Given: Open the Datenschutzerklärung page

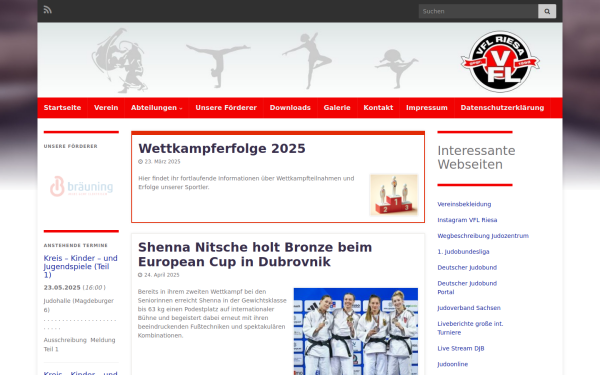Looking at the screenshot, I should 502,108.
